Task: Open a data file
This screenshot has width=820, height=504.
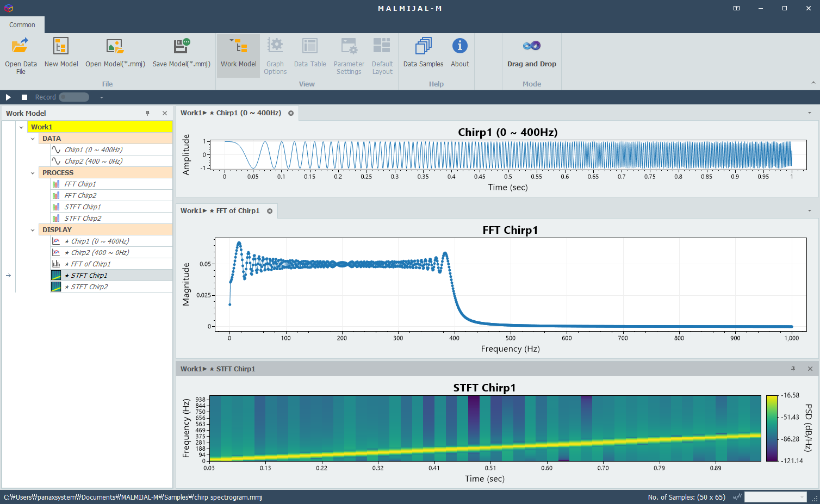Action: tap(21, 56)
